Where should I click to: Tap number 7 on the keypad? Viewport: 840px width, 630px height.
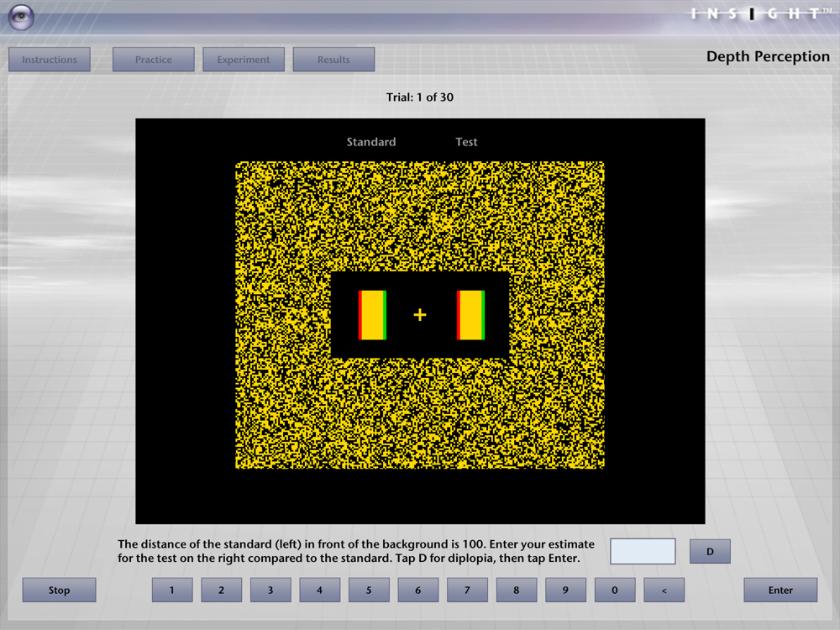pyautogui.click(x=467, y=590)
